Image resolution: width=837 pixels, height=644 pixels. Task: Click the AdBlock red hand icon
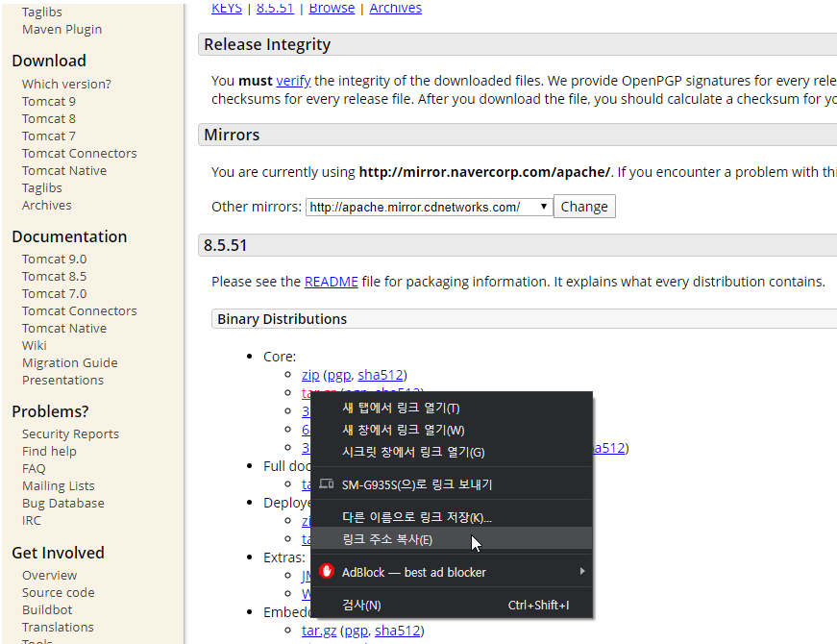pos(326,571)
